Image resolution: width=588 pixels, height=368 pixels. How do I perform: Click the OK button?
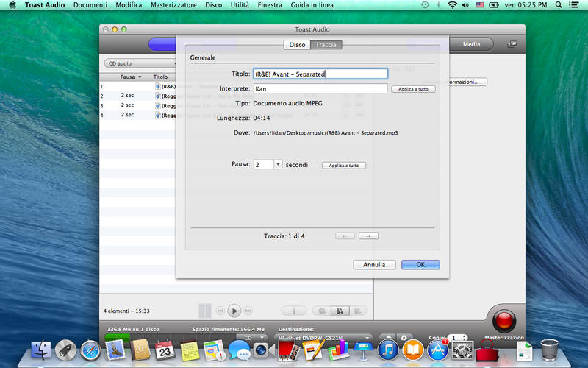click(420, 264)
